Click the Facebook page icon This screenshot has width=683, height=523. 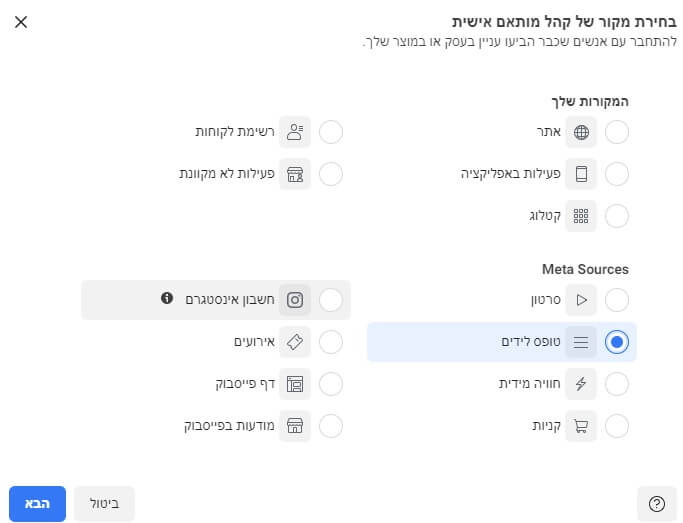(x=295, y=384)
